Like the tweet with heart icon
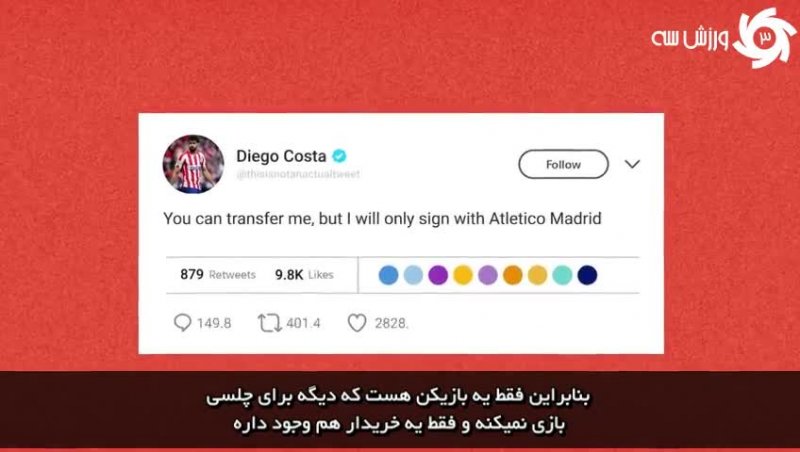This screenshot has height=452, width=800. click(357, 323)
